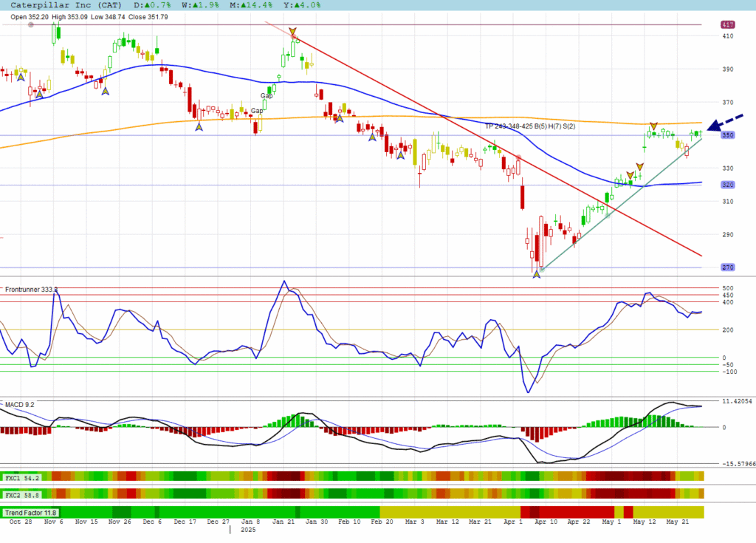Screen dimensions: 756x543
Task: Click the blue buy arrow under the April low
Action: point(536,274)
